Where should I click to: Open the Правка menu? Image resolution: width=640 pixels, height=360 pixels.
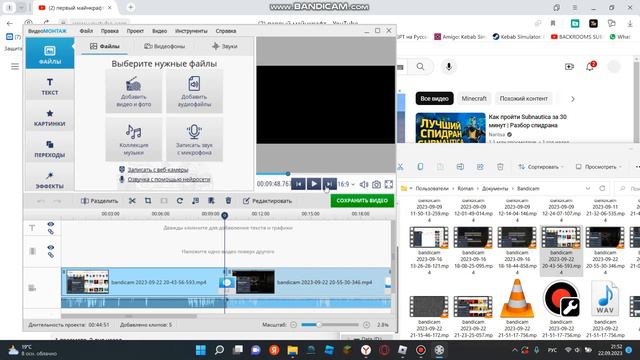110,31
